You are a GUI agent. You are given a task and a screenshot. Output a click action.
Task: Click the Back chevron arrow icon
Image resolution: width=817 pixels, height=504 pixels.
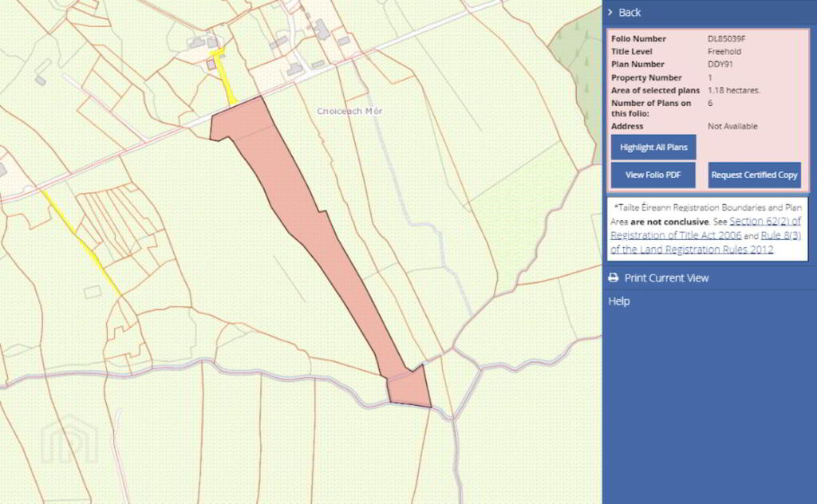coord(610,13)
